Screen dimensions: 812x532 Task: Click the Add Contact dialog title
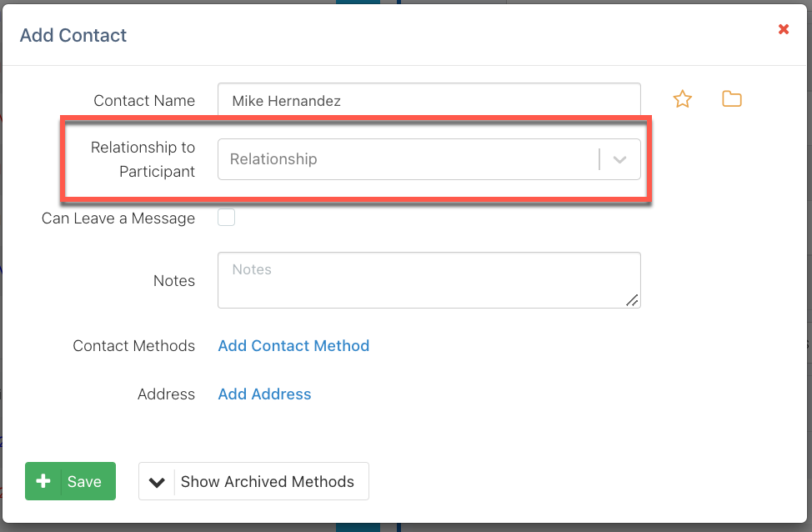click(x=73, y=35)
